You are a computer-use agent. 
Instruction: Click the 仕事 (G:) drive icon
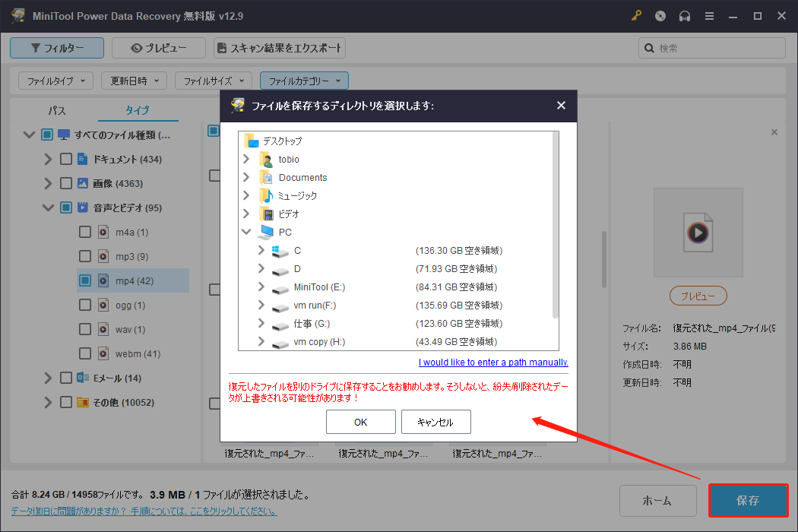tap(280, 325)
